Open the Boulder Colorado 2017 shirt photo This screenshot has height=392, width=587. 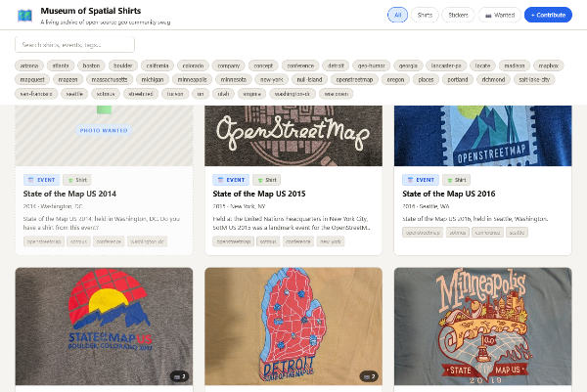point(104,327)
